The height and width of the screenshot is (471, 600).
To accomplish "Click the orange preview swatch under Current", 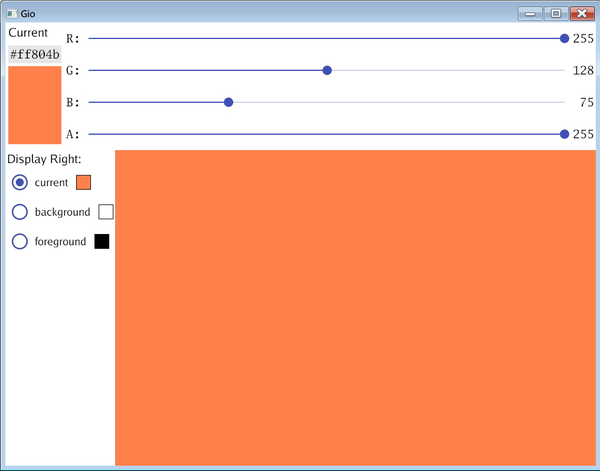I will tap(34, 105).
